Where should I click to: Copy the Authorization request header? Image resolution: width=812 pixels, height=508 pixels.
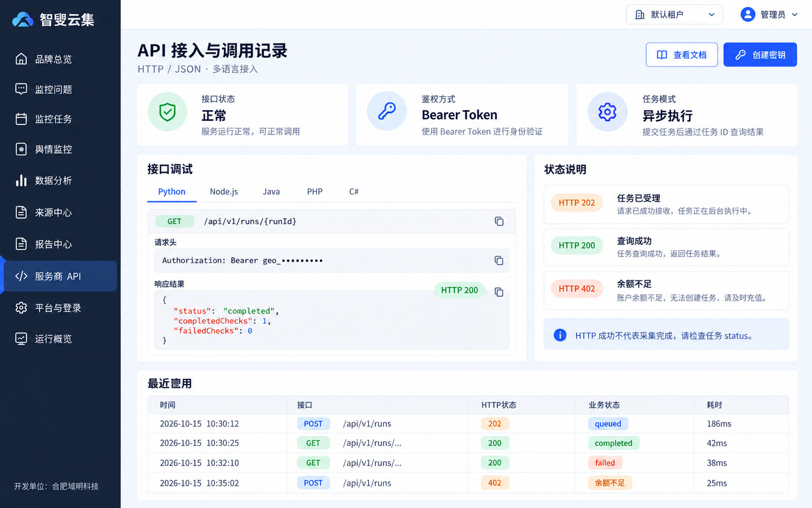pyautogui.click(x=499, y=260)
